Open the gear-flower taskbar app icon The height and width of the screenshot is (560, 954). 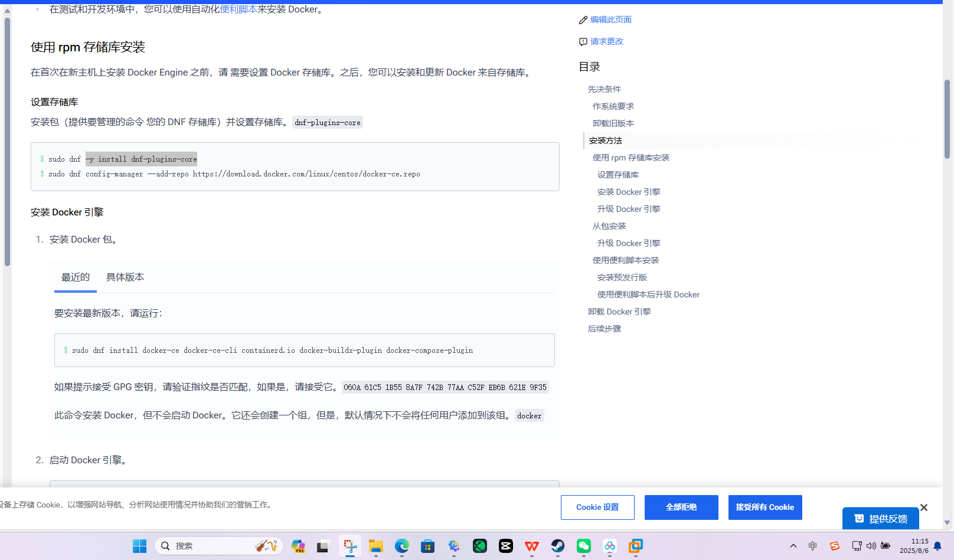[x=454, y=546]
